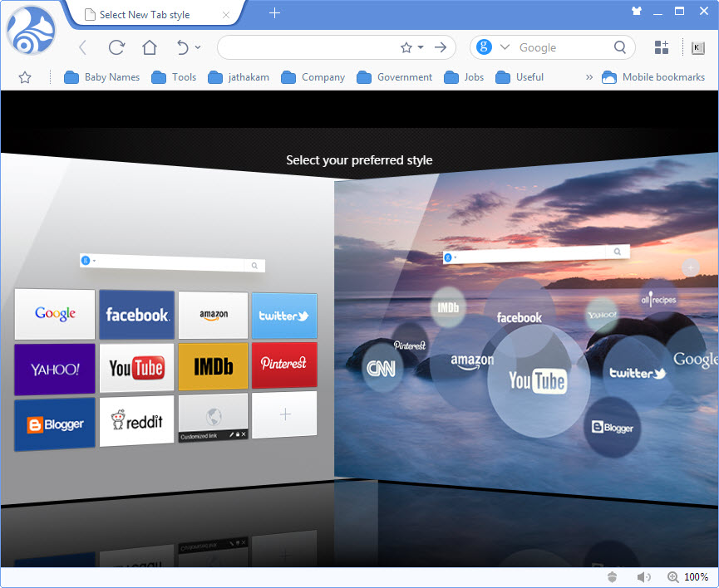Open the jathakam bookmark folder

tap(239, 77)
